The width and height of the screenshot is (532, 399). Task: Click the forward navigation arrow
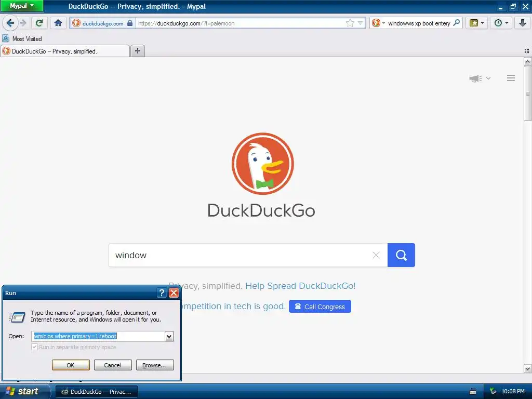pos(23,23)
